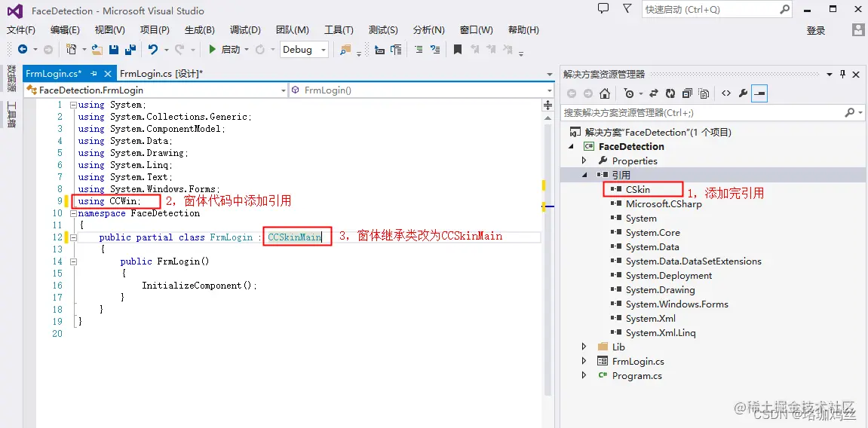
Task: Open the 生成(B) menu
Action: point(199,30)
